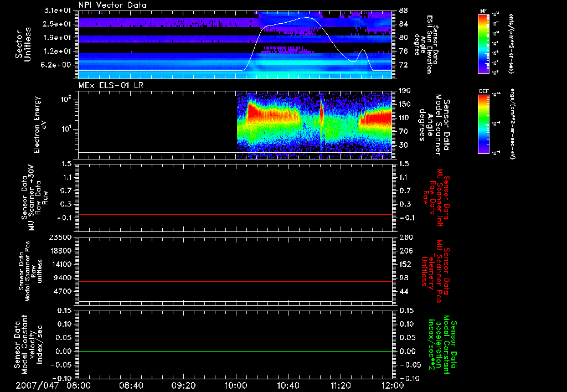Click the 18800 scanner position tick value
This screenshot has width=567, height=392.
pos(60,251)
